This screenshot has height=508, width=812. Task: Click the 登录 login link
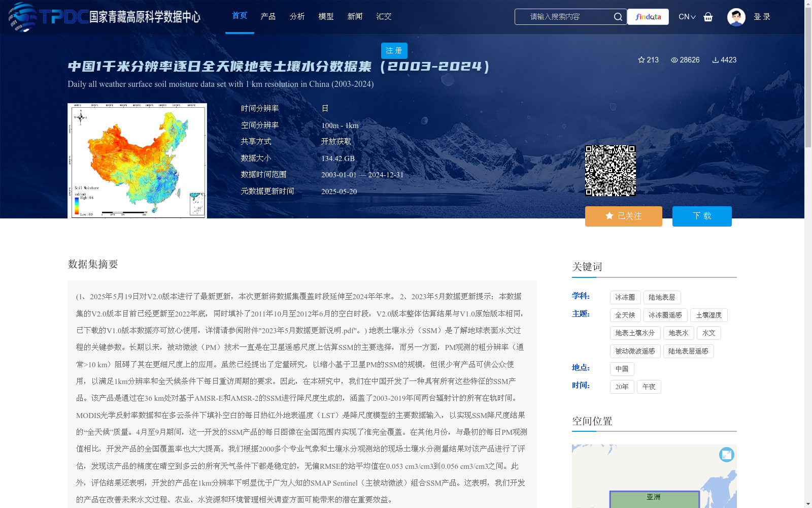point(762,17)
